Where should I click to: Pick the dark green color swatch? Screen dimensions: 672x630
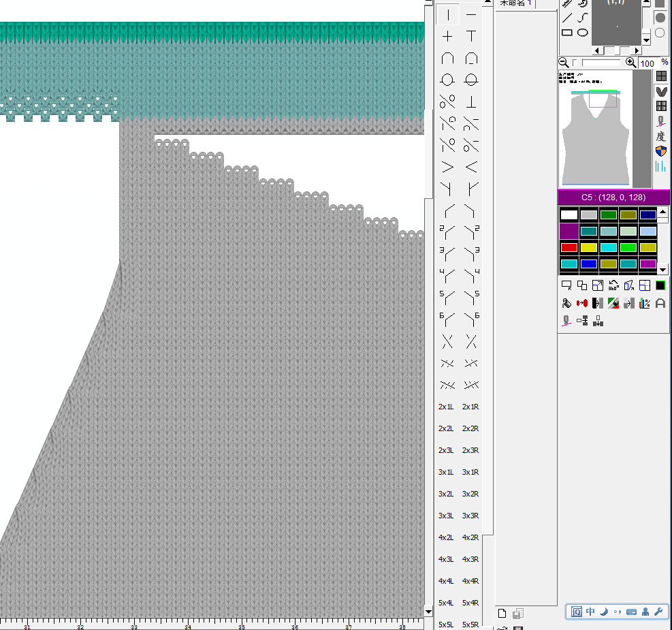608,215
